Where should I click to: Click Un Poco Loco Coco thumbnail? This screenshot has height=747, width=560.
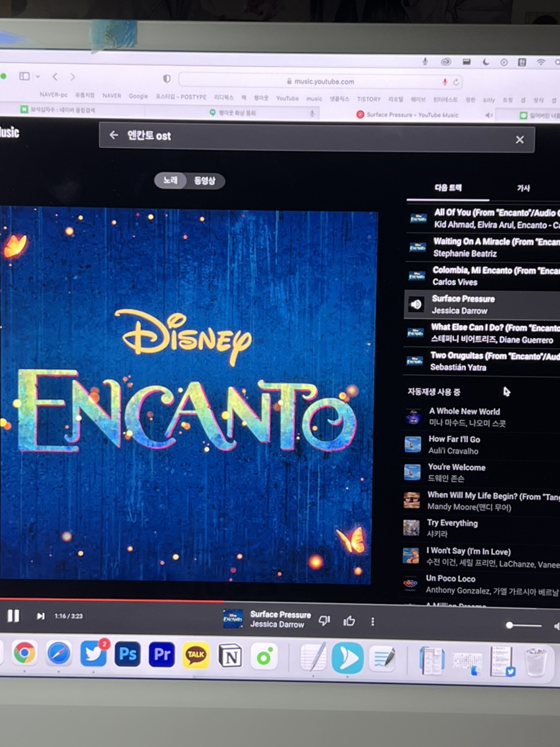(x=410, y=583)
